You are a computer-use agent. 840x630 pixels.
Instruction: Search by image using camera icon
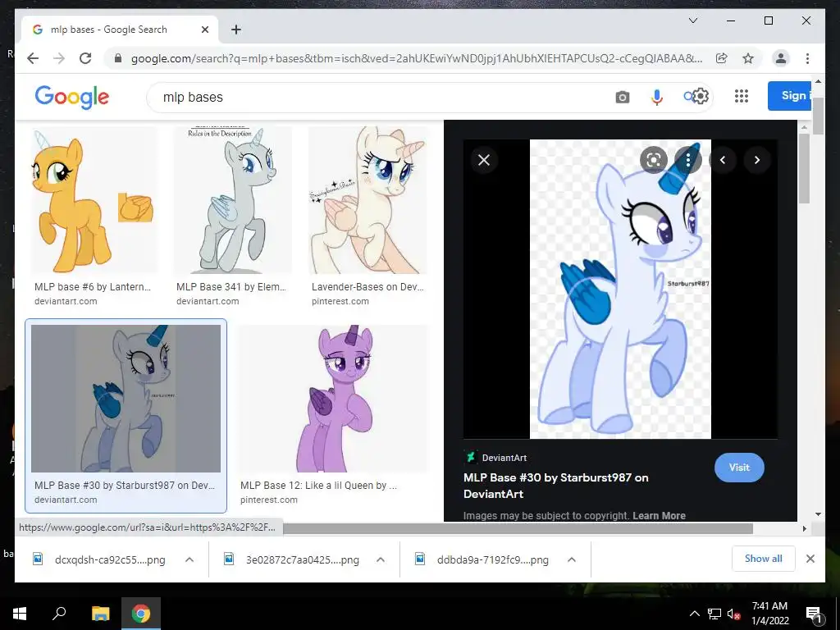point(622,97)
